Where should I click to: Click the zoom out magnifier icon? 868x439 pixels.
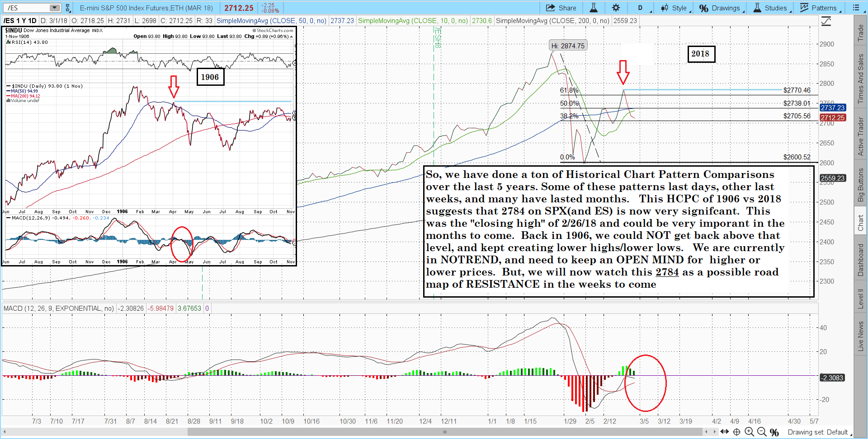click(x=762, y=432)
